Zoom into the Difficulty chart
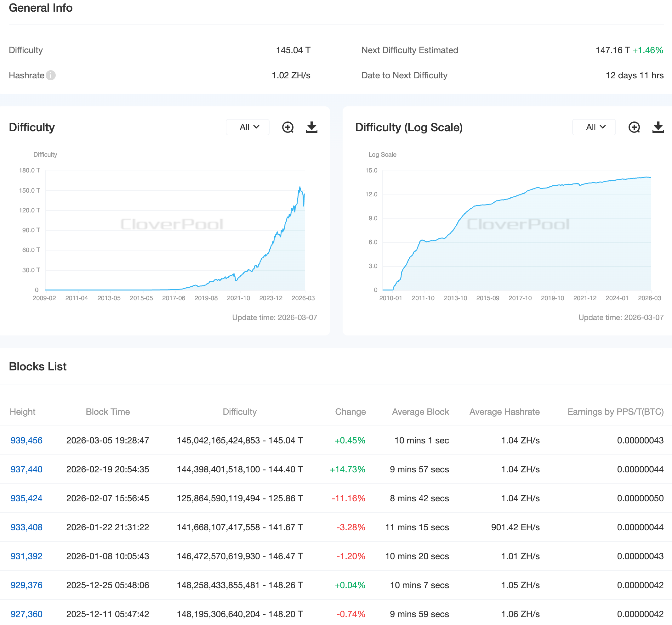 point(288,127)
